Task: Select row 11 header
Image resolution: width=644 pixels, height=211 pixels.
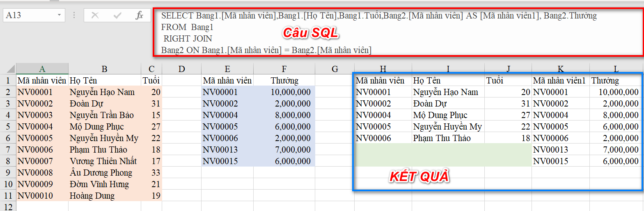Action: [x=8, y=195]
